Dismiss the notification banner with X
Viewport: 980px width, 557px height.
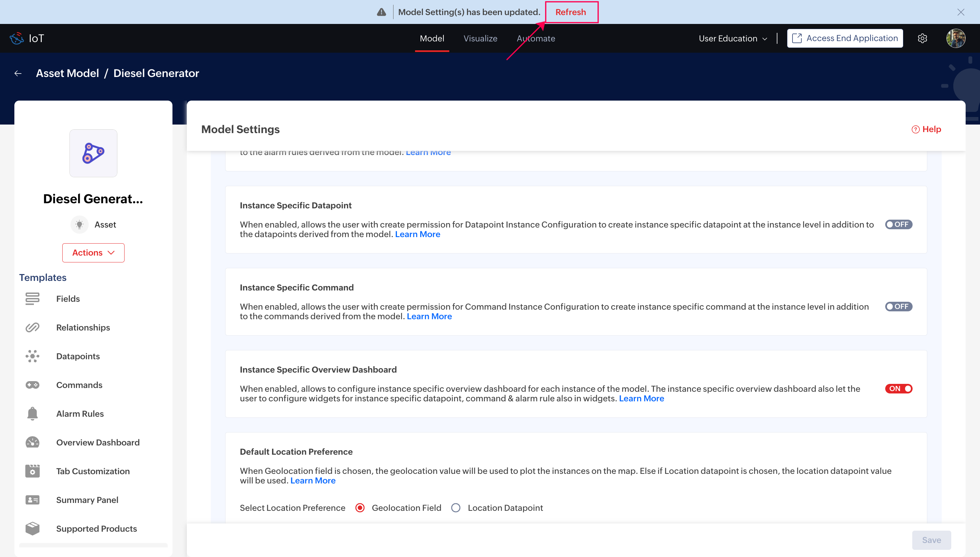coord(960,12)
